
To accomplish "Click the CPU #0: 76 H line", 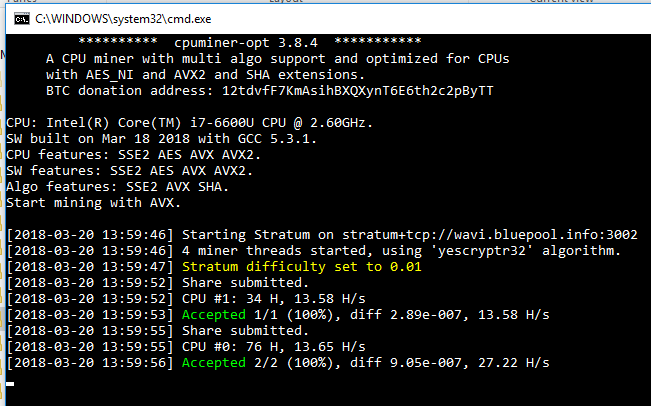I will tap(274, 347).
